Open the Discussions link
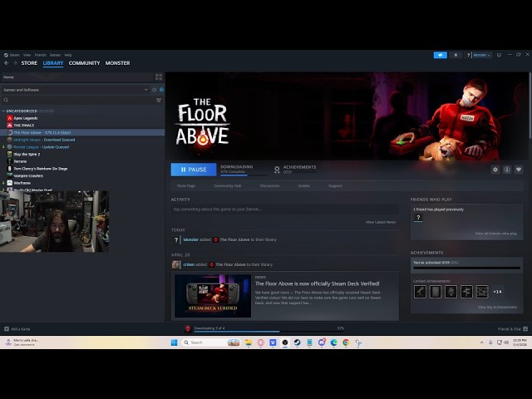 point(269,186)
